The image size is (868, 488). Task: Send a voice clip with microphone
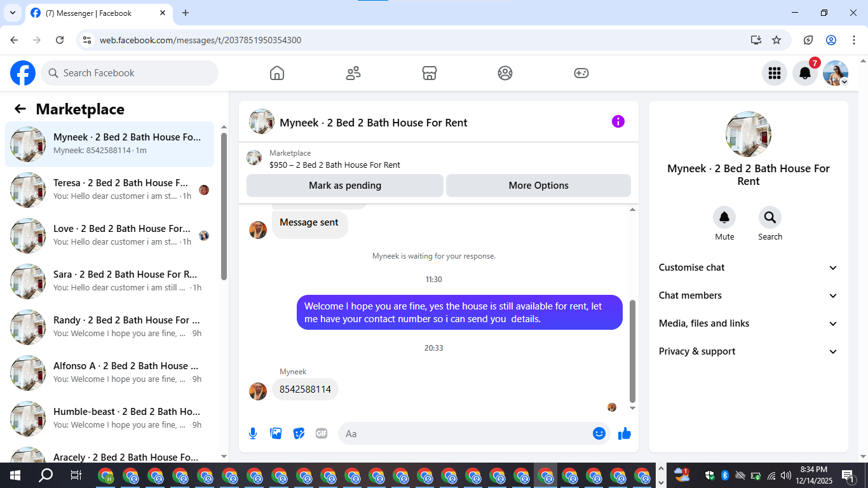coord(253,433)
